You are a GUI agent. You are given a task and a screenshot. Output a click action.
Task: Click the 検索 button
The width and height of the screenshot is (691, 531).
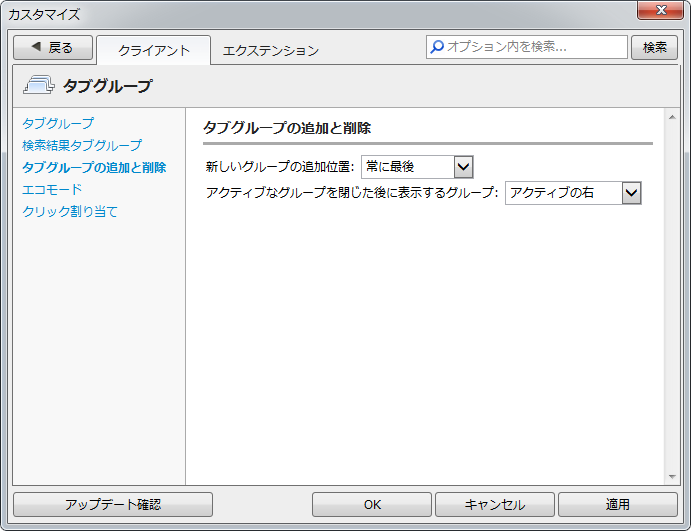point(654,48)
